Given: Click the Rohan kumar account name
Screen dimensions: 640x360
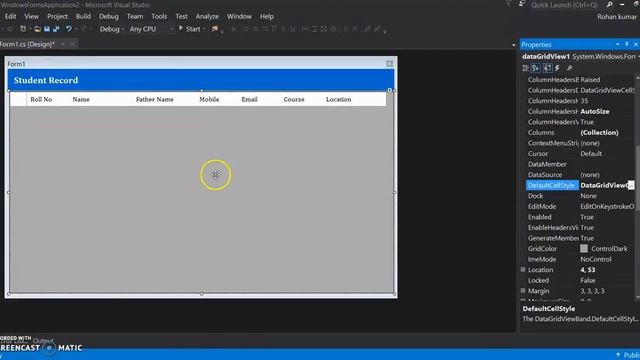Looking at the screenshot, I should [617, 17].
